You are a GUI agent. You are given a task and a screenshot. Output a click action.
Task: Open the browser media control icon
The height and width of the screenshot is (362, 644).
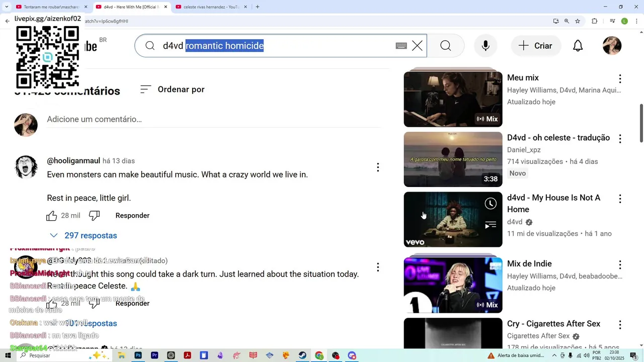pyautogui.click(x=612, y=21)
